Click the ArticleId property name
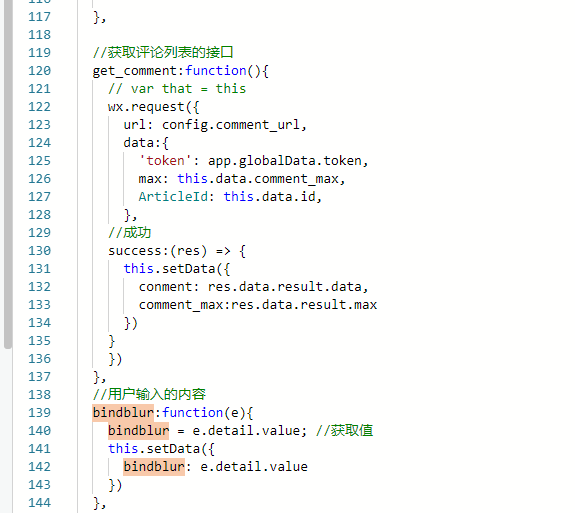Image resolution: width=575 pixels, height=513 pixels. pos(173,197)
